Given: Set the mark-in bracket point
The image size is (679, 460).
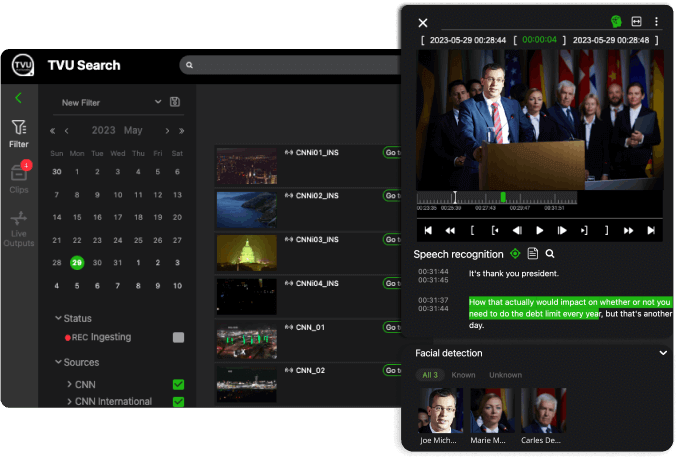Looking at the screenshot, I should 472,230.
